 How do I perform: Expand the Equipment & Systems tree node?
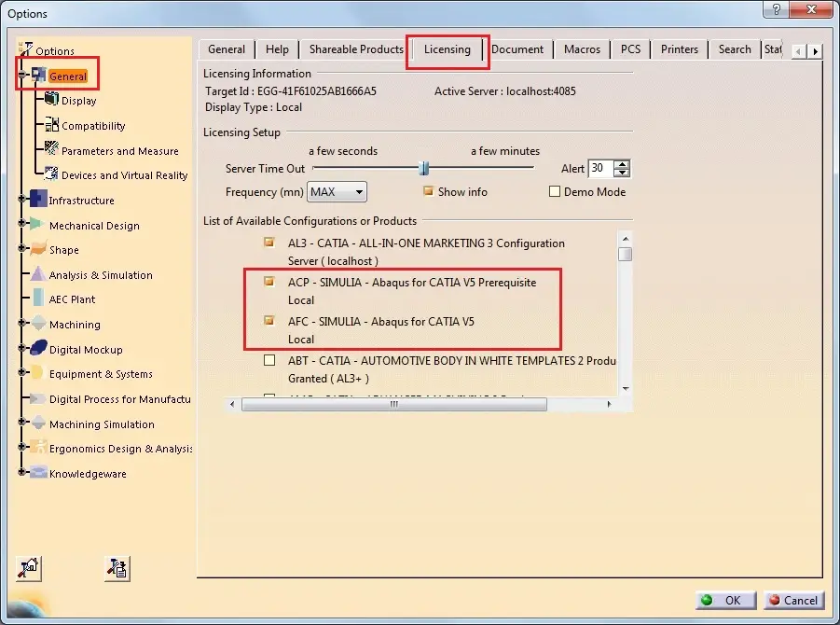coord(21,372)
